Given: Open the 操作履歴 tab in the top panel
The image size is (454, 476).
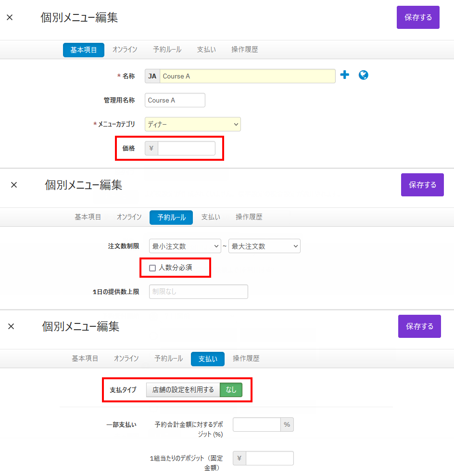Looking at the screenshot, I should (x=244, y=50).
